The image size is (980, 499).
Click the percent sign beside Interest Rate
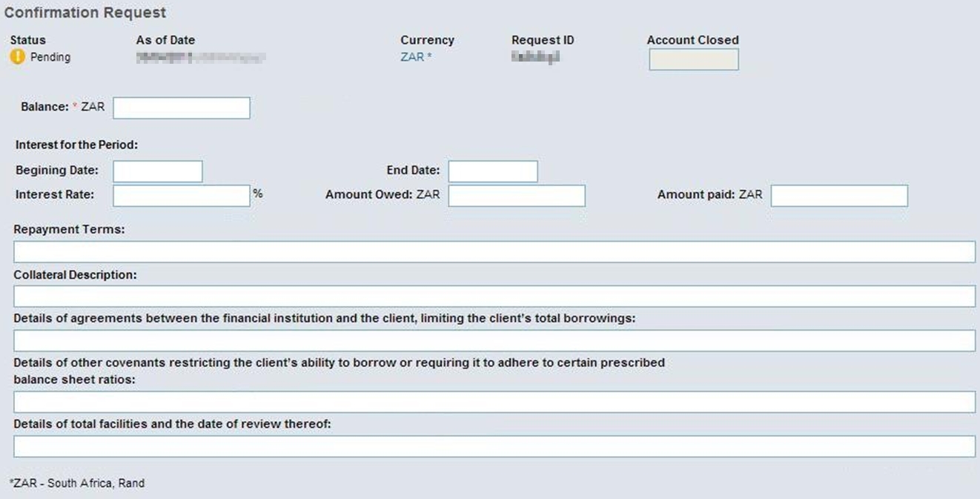coord(258,194)
